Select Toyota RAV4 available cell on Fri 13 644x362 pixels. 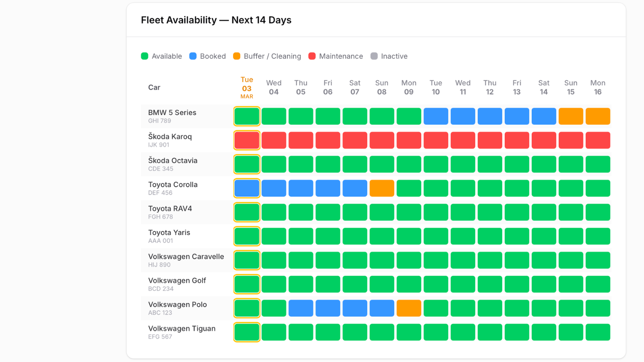[516, 212]
